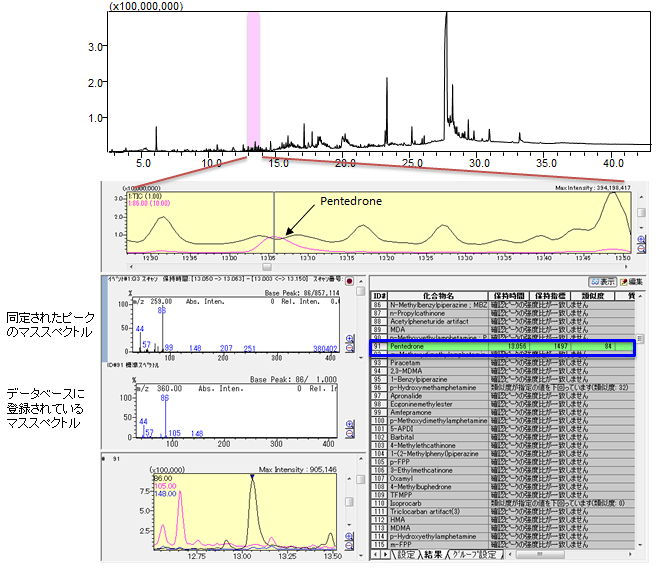This screenshot has height=570, width=660.
Task: Zoom in on the identified peak mass spectrum
Action: pyautogui.click(x=349, y=339)
